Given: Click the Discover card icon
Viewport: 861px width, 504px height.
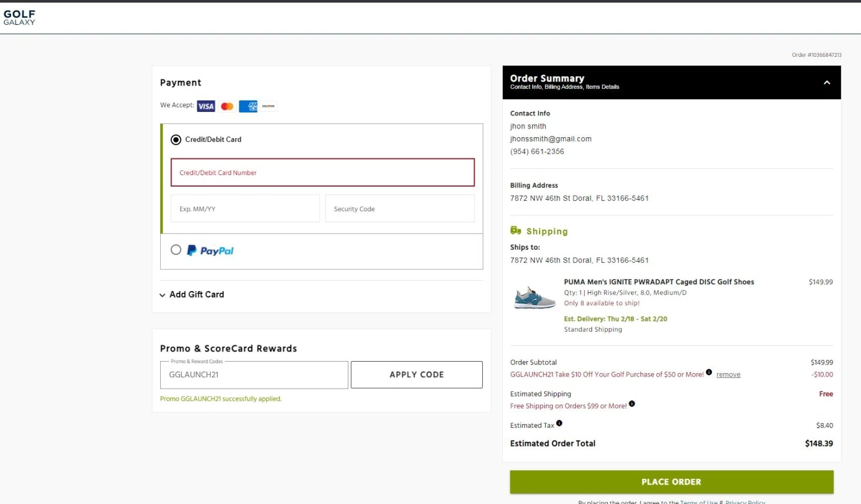Looking at the screenshot, I should pyautogui.click(x=269, y=106).
